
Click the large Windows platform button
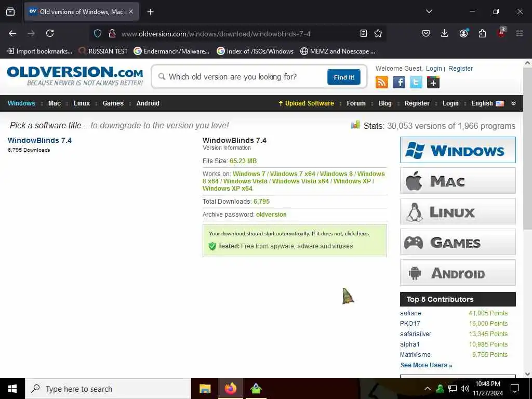[x=458, y=150]
